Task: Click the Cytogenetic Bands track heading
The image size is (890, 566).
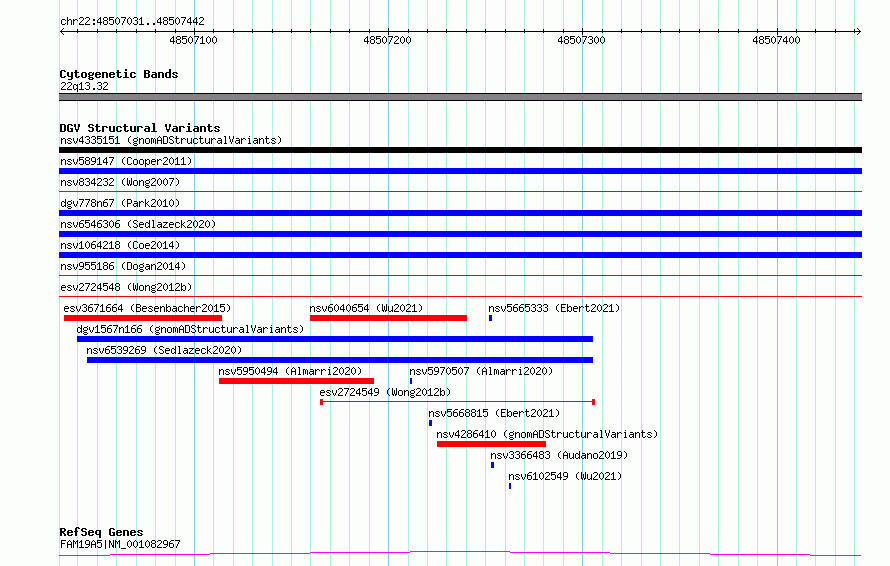Action: pyautogui.click(x=119, y=74)
